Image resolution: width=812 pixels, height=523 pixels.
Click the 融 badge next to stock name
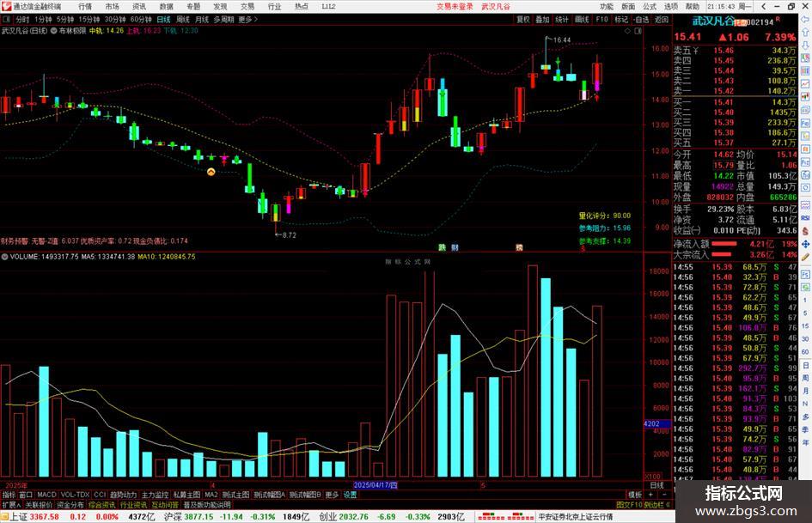(x=741, y=22)
